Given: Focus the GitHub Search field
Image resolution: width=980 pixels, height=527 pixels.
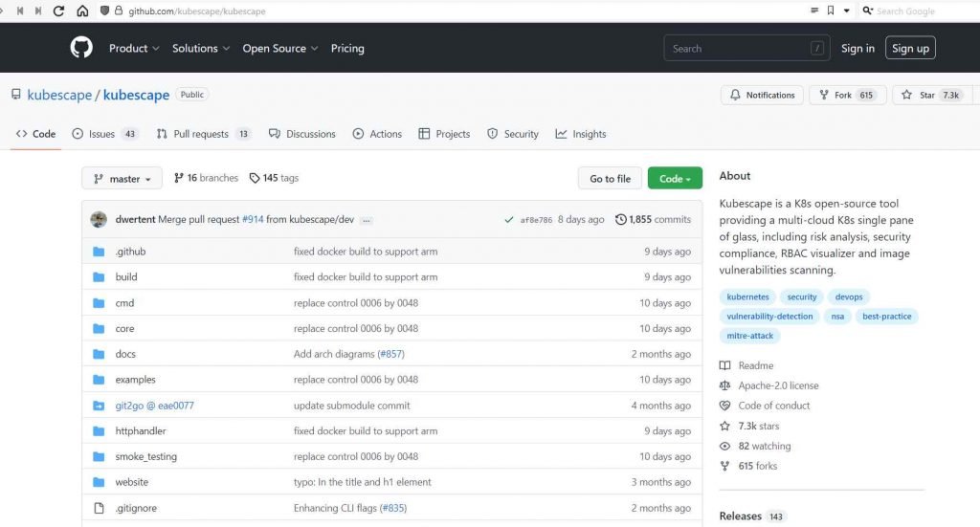Looking at the screenshot, I should point(746,48).
